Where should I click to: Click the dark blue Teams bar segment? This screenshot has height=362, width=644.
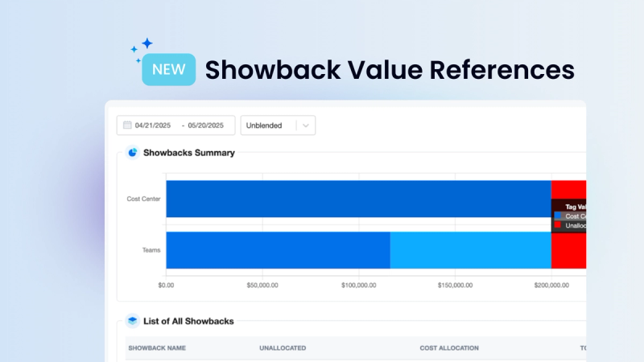[278, 250]
